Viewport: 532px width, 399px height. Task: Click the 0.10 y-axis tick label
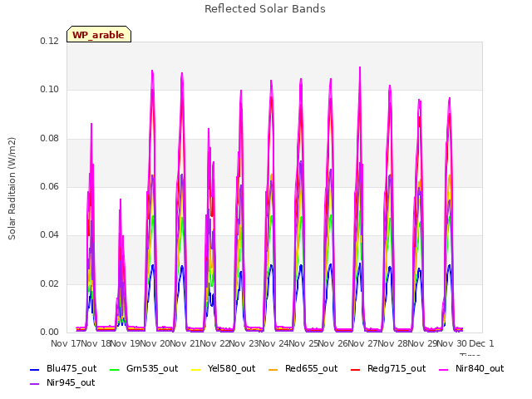(50, 90)
